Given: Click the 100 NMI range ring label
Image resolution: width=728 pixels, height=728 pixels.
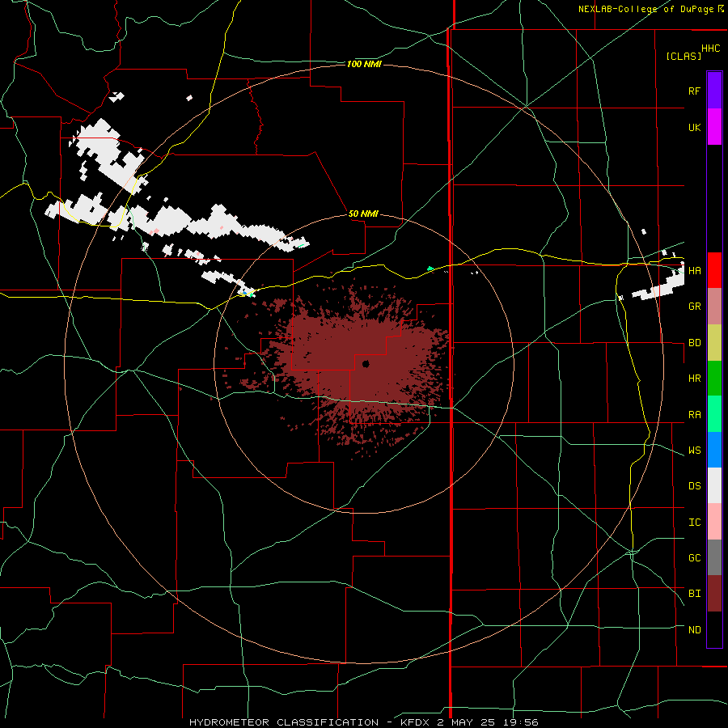Looking at the screenshot, I should [x=364, y=64].
